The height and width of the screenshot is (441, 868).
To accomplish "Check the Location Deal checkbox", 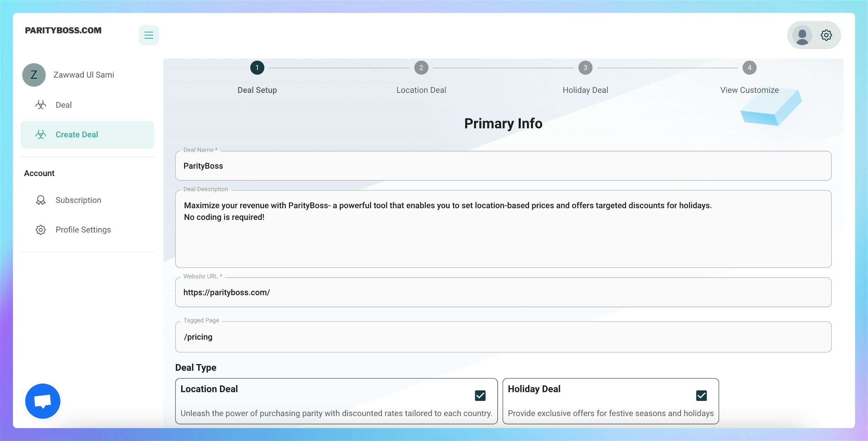I will pos(480,396).
